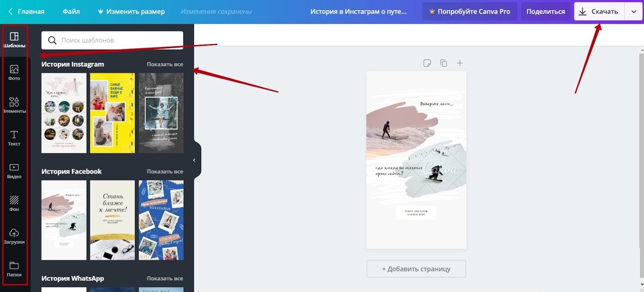Click Изменить размер (Resize) with crown
The height and width of the screenshot is (292, 644).
coord(131,11)
